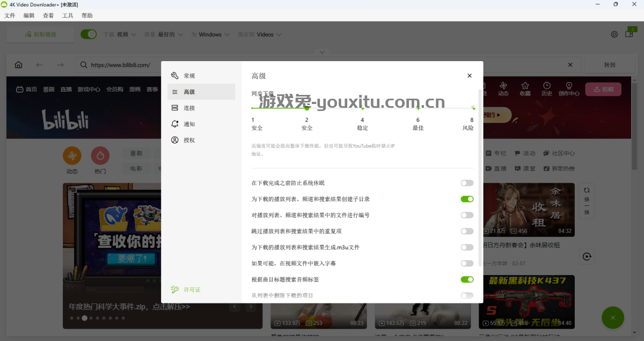Disable 根据曲目标题搜索音频标签 switch
Screen dimensions: 644x341
467,279
